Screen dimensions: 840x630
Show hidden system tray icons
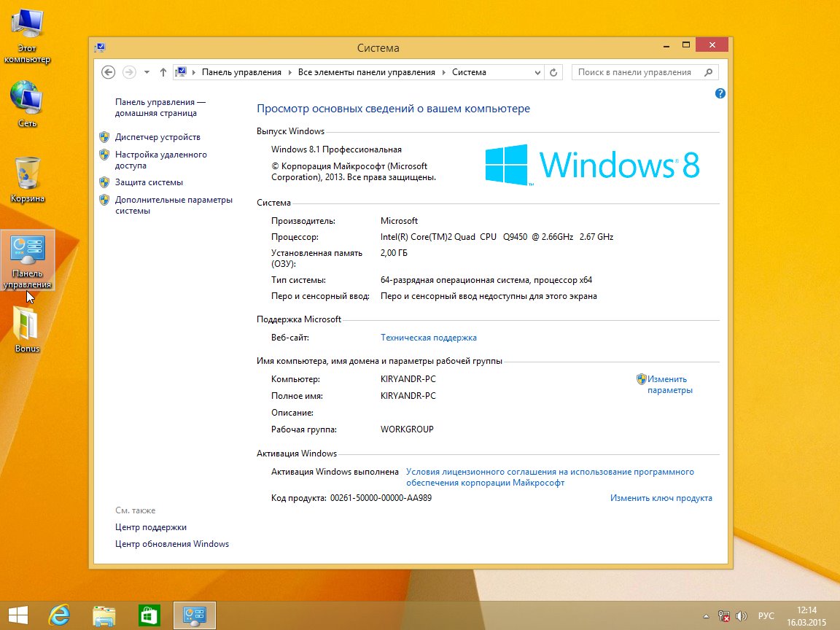pos(707,615)
